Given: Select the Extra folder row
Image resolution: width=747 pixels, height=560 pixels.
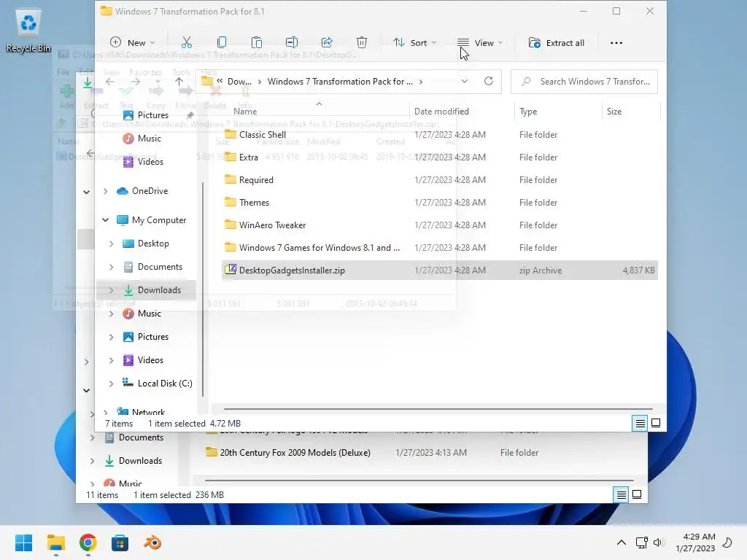Looking at the screenshot, I should tap(439, 157).
